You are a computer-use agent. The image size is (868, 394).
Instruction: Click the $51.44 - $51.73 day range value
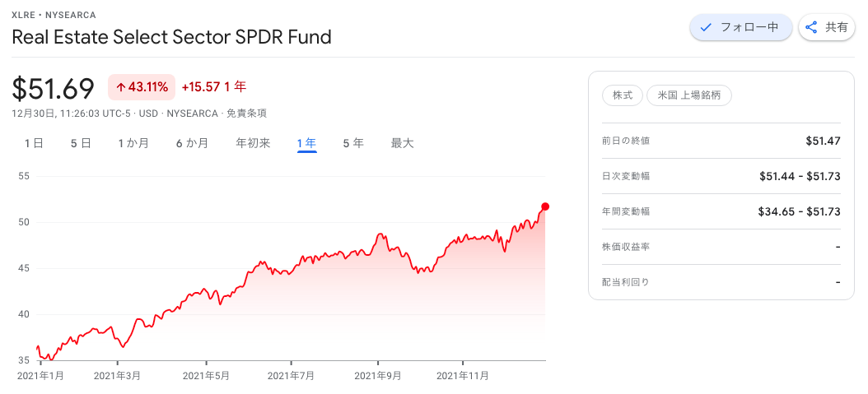[x=800, y=176]
